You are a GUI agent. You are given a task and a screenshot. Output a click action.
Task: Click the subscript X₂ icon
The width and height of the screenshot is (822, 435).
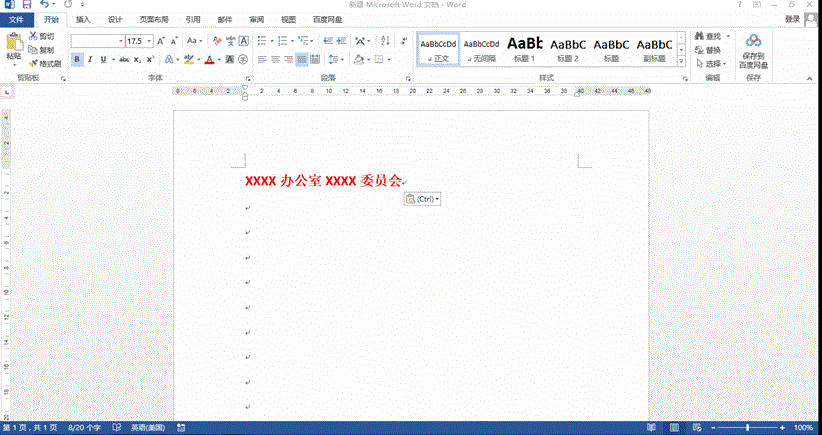click(137, 60)
